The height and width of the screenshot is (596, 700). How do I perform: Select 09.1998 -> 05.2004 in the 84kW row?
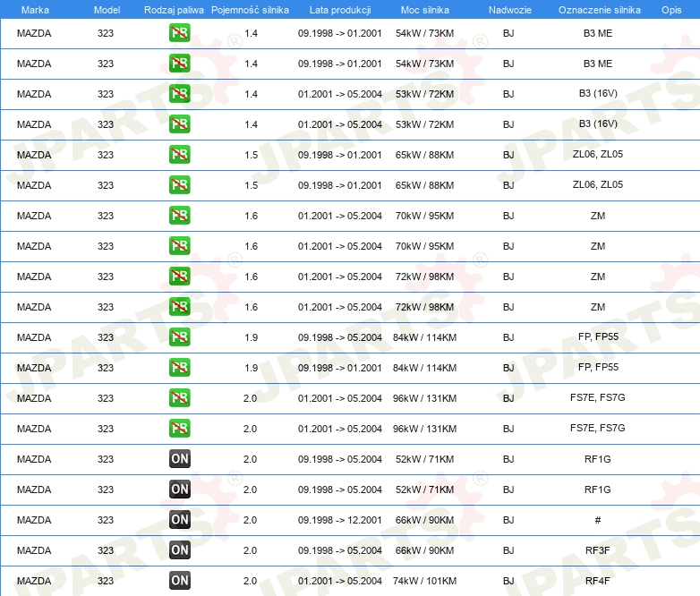(340, 337)
